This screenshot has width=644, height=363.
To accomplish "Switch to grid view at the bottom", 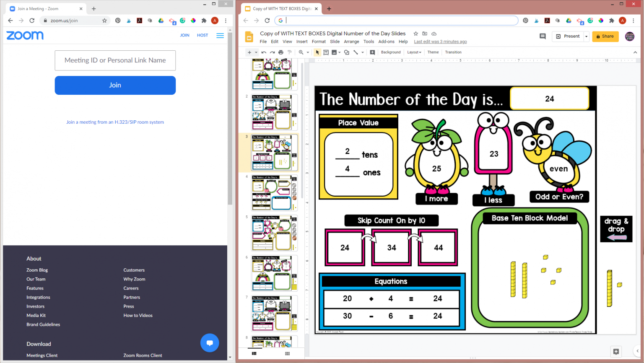I will 287,353.
